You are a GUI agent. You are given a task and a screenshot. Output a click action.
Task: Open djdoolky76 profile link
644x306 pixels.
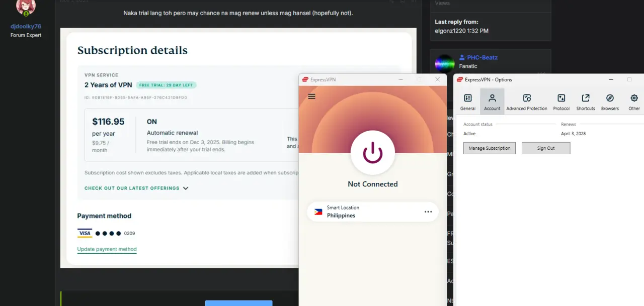pos(26,26)
